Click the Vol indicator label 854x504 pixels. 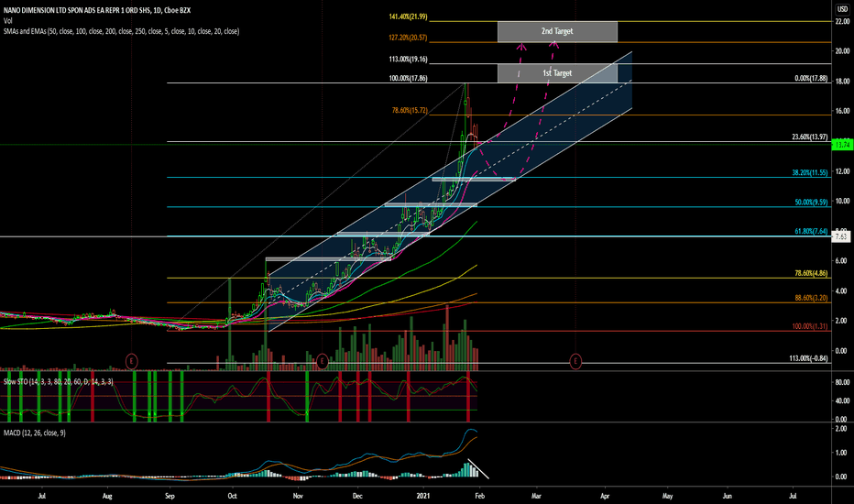[7, 21]
